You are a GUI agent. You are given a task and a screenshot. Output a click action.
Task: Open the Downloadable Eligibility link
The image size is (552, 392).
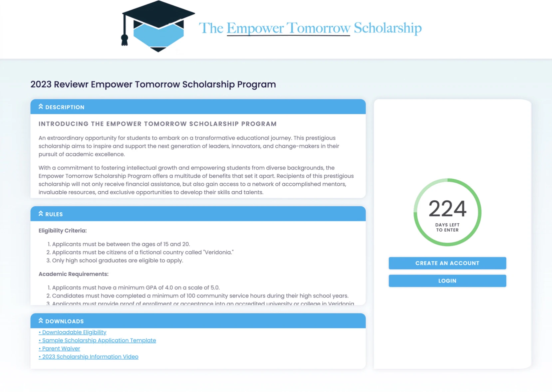tap(73, 332)
